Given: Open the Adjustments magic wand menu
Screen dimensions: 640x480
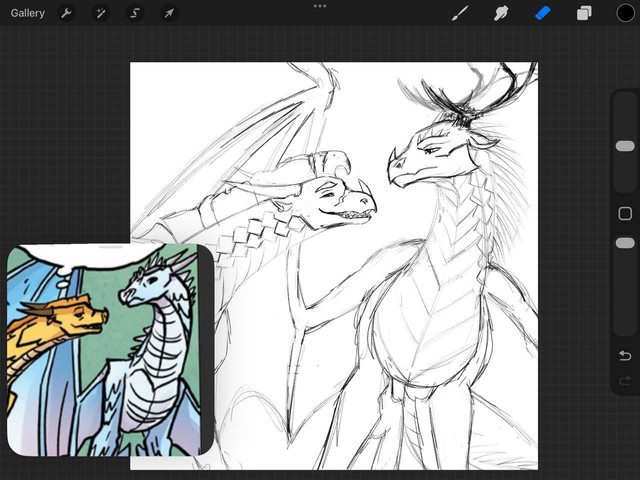Looking at the screenshot, I should pyautogui.click(x=100, y=13).
